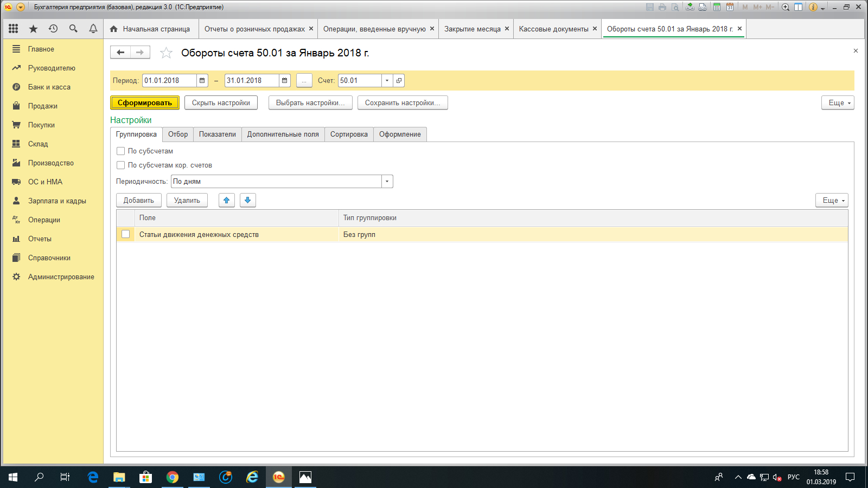The width and height of the screenshot is (868, 488).
Task: Move grouping row down with blue arrow
Action: tap(248, 201)
